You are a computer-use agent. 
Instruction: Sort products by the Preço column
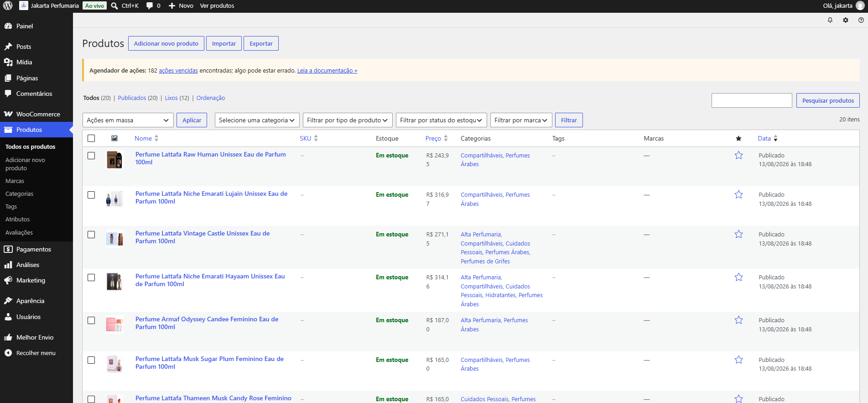point(437,138)
